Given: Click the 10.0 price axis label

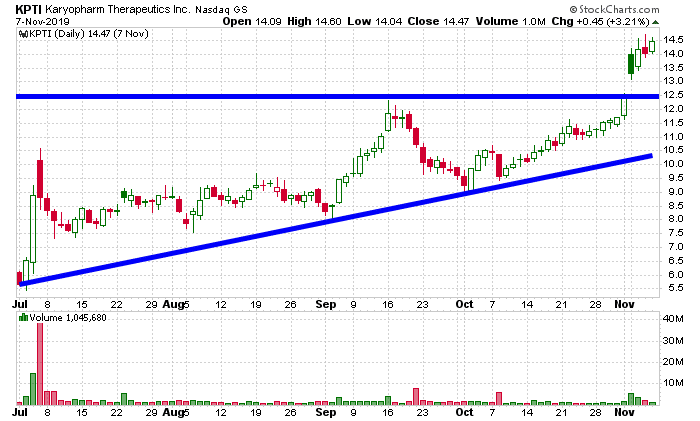Looking at the screenshot, I should pos(673,164).
